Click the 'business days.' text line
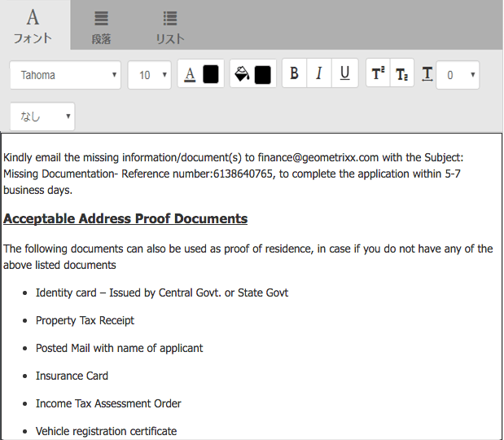The width and height of the screenshot is (504, 440). point(38,191)
